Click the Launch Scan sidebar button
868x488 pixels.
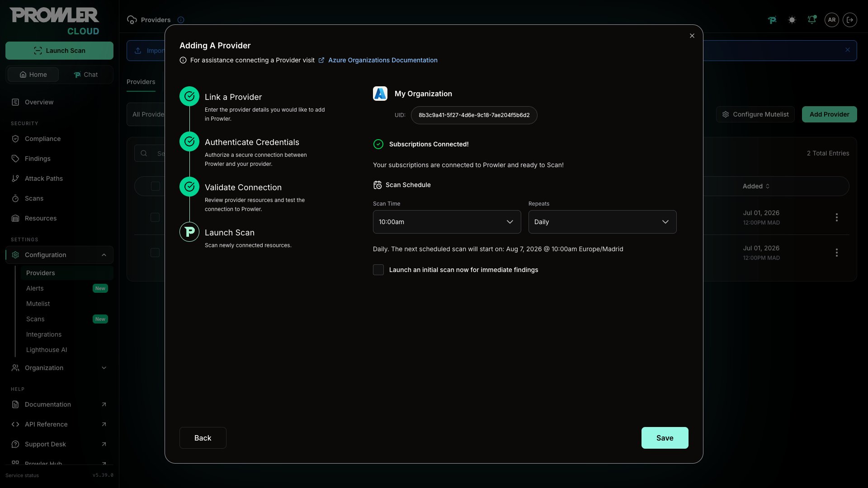click(x=59, y=51)
